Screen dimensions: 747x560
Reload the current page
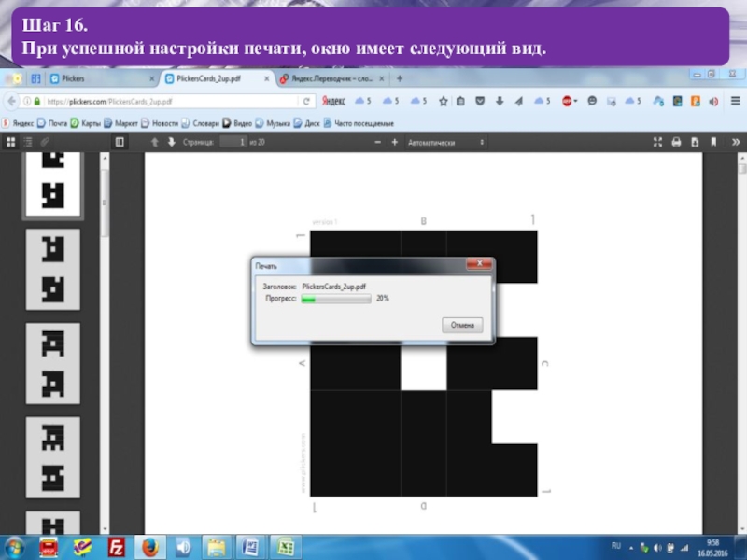coord(306,102)
